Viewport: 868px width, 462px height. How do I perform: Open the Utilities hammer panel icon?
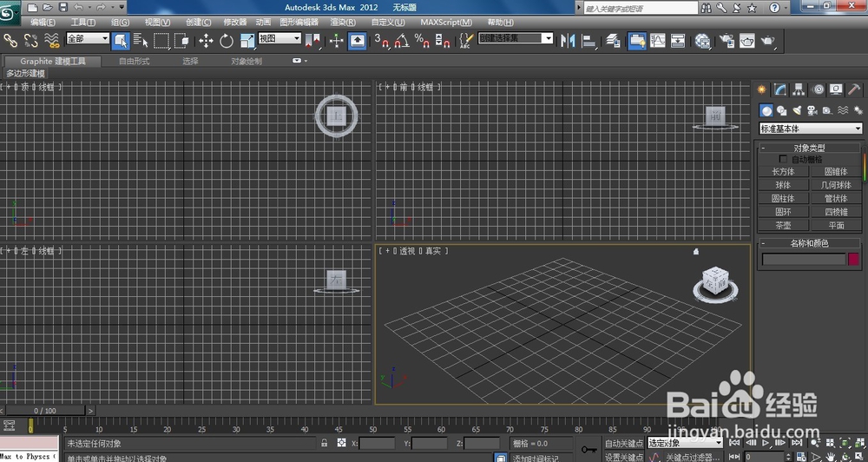pos(854,89)
